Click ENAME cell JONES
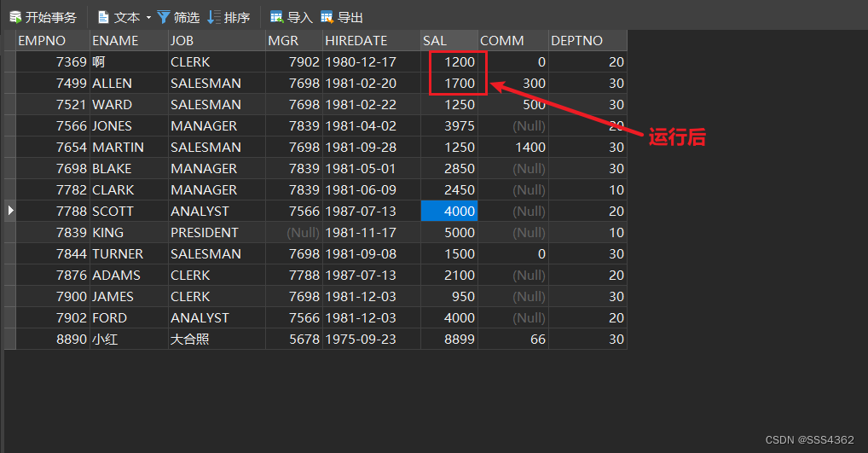Screen dimensions: 868x453 (x=129, y=125)
